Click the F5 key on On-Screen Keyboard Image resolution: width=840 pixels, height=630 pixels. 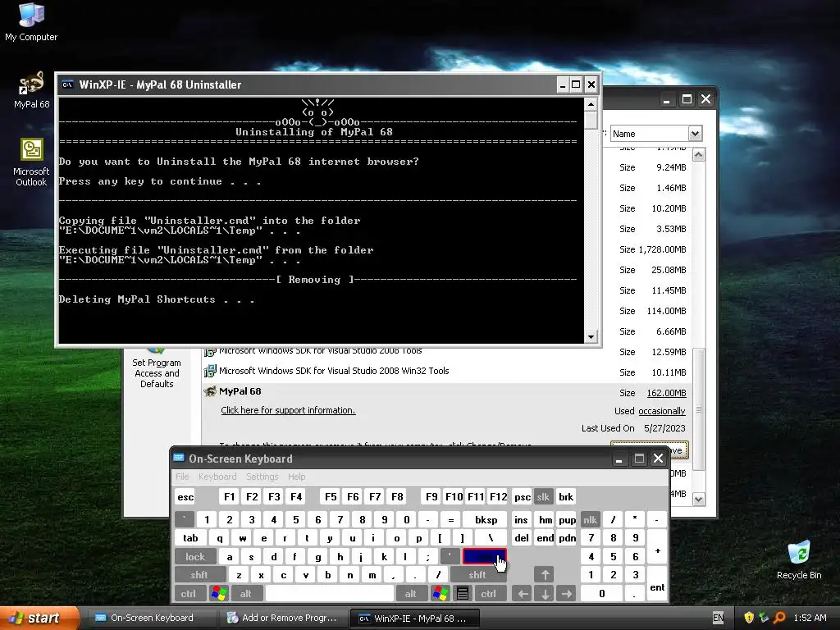(x=331, y=496)
